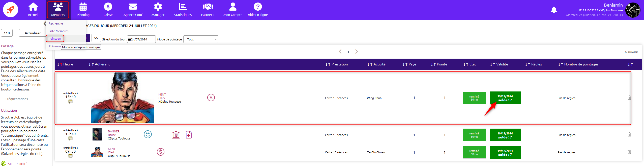Open KENT Clark's name in the Tai Chi Chuan row
Viewport: 644px width, 166px height.
point(112,151)
